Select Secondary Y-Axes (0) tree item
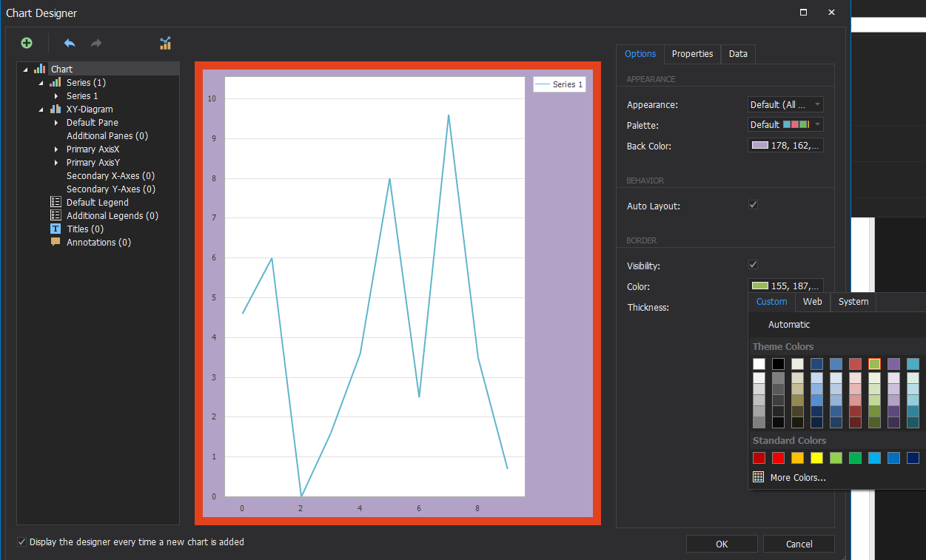Viewport: 926px width, 560px height. tap(111, 189)
